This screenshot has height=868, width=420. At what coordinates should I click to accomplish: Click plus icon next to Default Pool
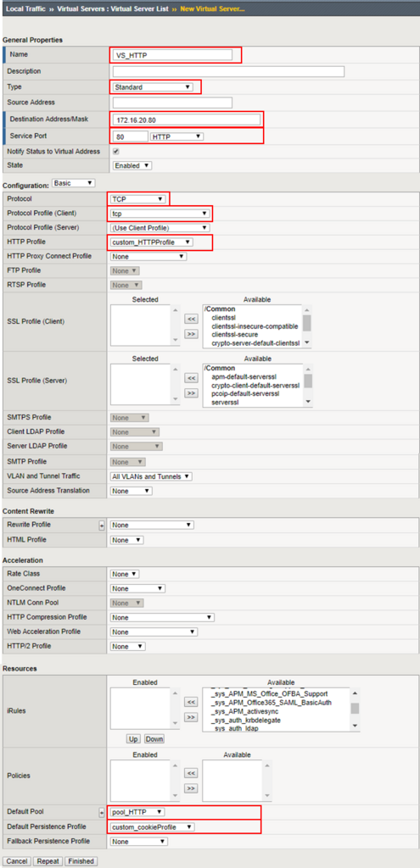[x=102, y=813]
